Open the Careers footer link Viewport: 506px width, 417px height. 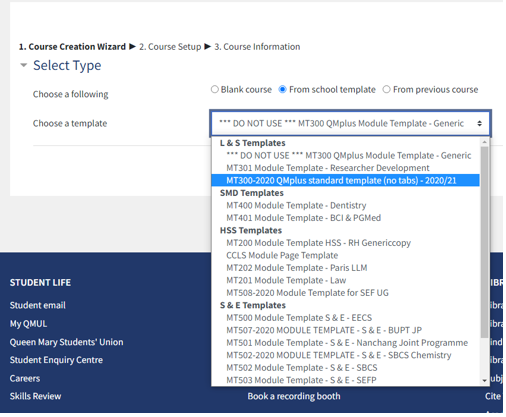pyautogui.click(x=25, y=378)
